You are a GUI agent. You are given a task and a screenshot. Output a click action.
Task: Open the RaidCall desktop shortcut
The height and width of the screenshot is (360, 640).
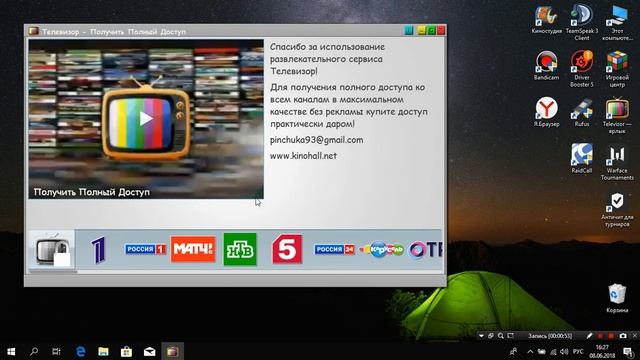pyautogui.click(x=582, y=158)
